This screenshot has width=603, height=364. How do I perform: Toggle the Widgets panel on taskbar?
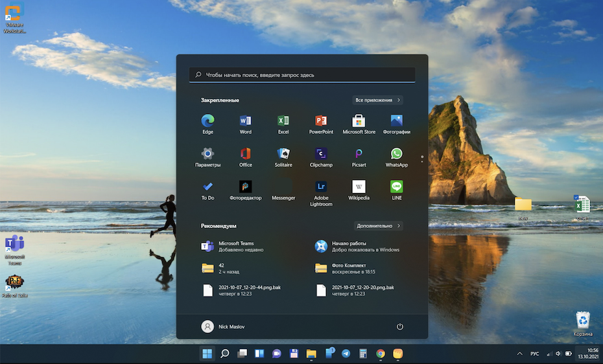tap(259, 354)
